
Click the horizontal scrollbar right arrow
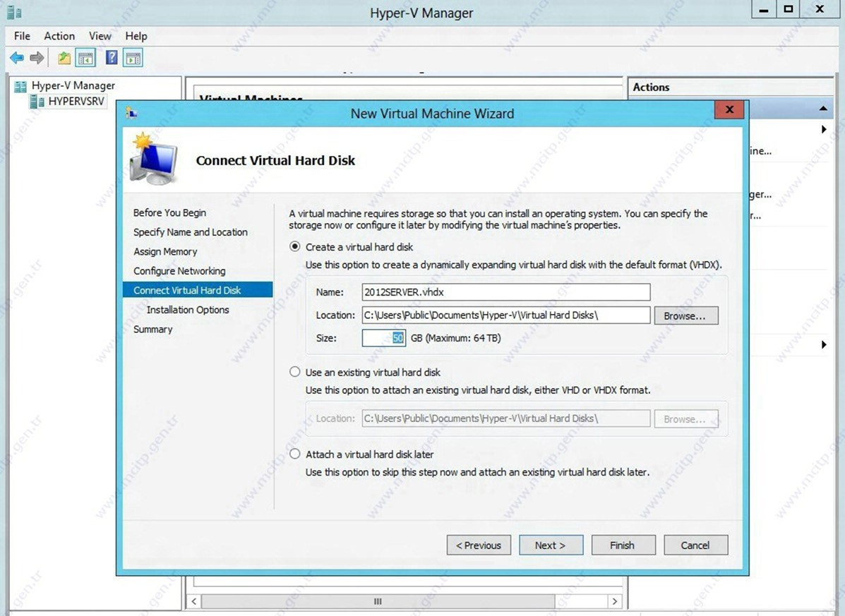click(614, 601)
